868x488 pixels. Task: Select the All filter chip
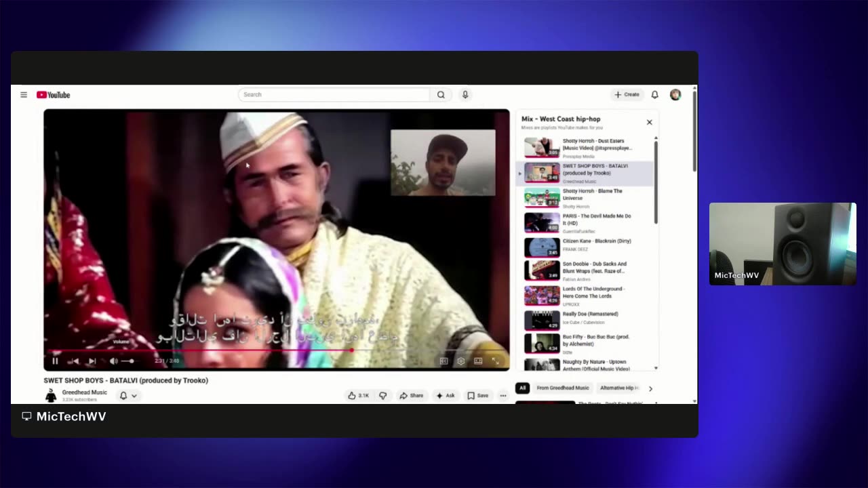[522, 388]
